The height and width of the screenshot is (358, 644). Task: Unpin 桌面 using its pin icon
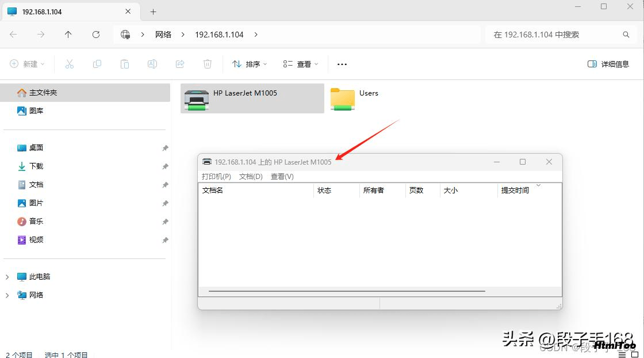click(x=165, y=148)
